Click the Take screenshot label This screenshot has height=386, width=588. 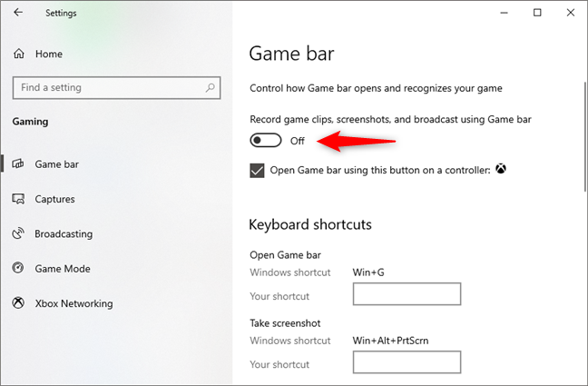point(285,323)
